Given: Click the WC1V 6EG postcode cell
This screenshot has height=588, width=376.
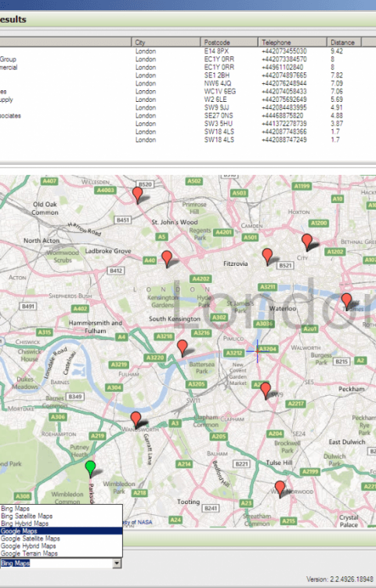Looking at the screenshot, I should pyautogui.click(x=220, y=92).
